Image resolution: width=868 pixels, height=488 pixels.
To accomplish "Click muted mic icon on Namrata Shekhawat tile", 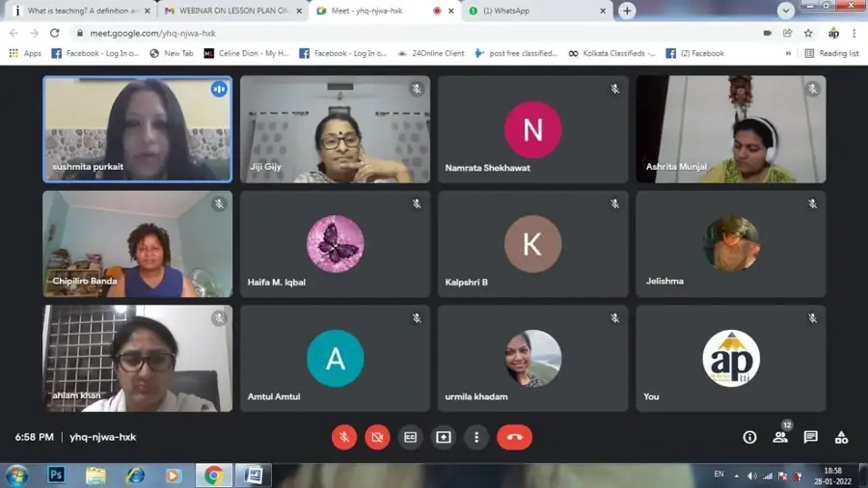I will pyautogui.click(x=614, y=89).
